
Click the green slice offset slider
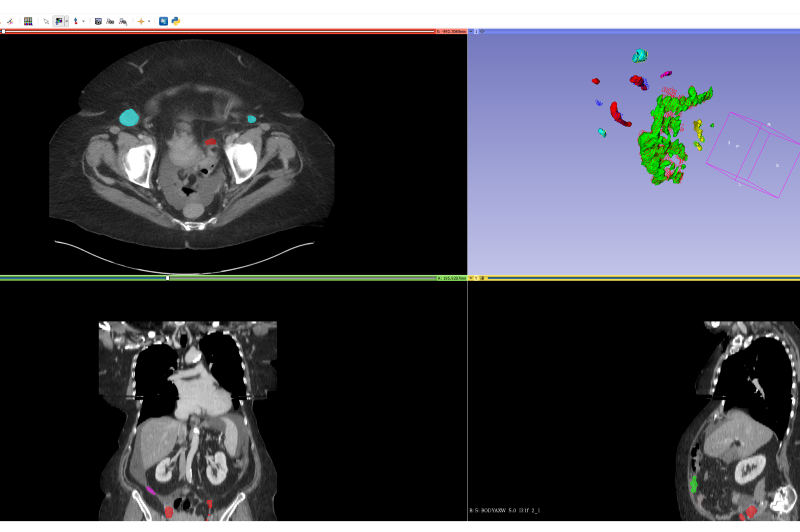coord(218,278)
